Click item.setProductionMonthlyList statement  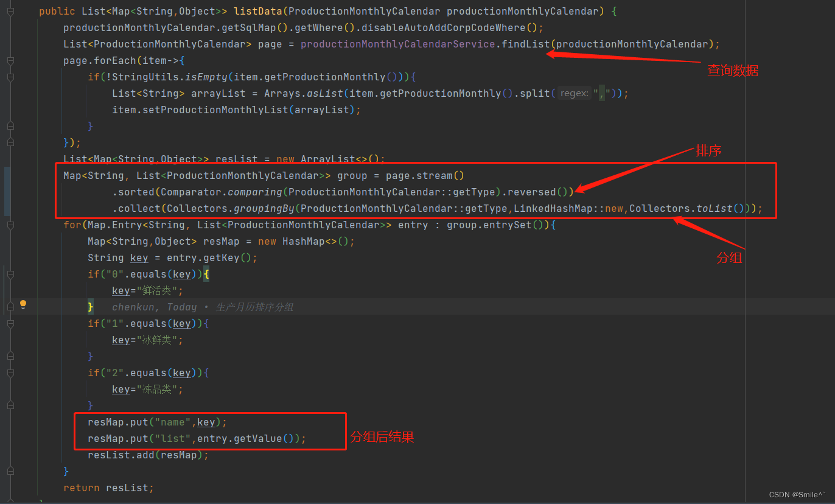click(x=237, y=110)
